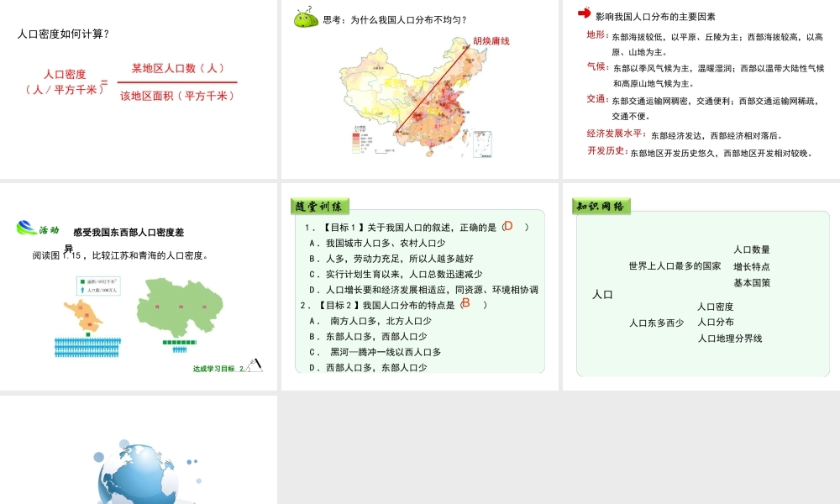This screenshot has width=840, height=504.
Task: Click the population density color legend on map
Action: [x=359, y=139]
